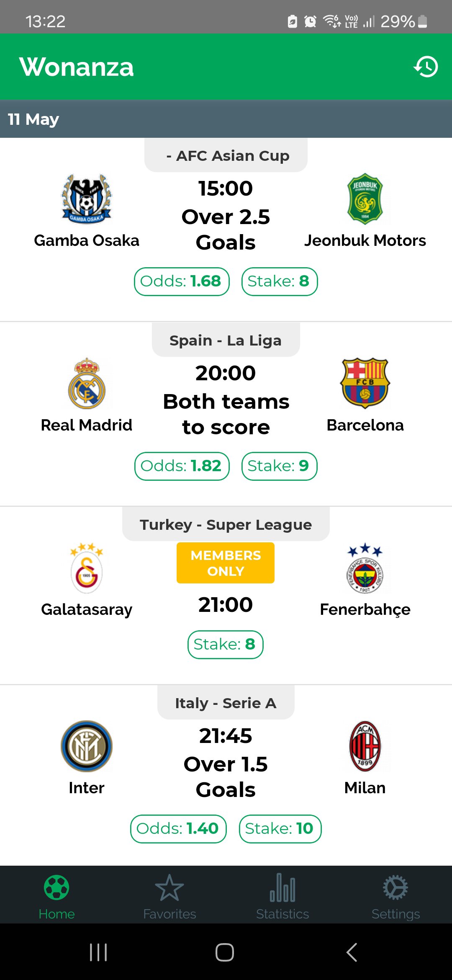Tap the Fenerbahçe emblem
This screenshot has width=452, height=980.
[x=365, y=568]
